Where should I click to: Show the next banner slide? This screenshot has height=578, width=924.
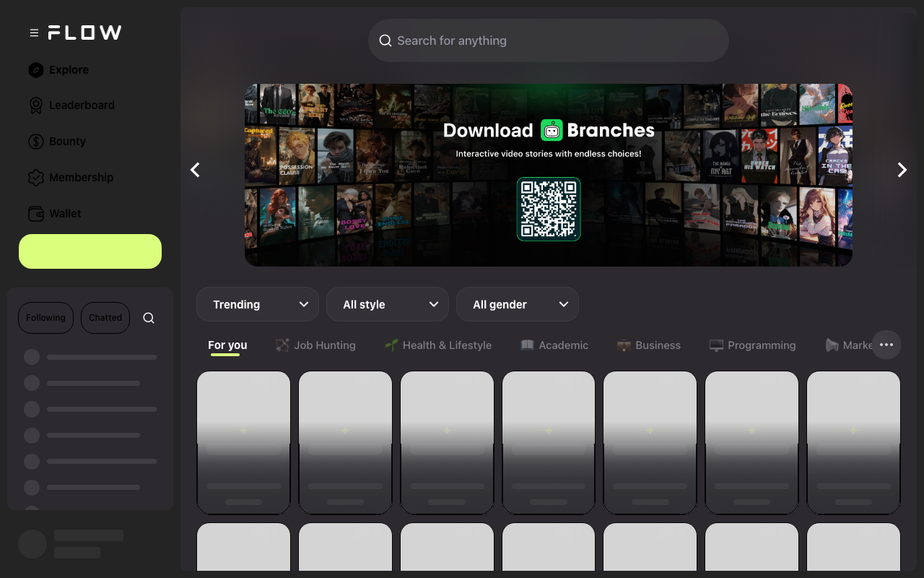[902, 170]
